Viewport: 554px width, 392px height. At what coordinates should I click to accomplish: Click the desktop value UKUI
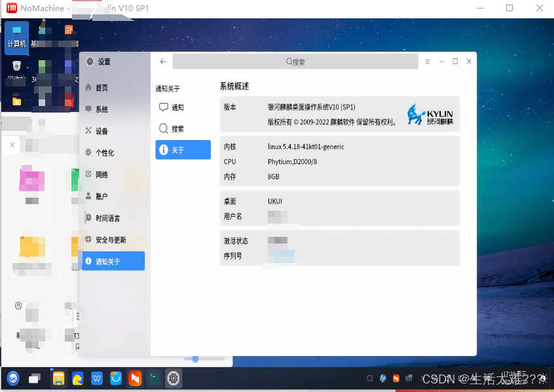pos(275,202)
